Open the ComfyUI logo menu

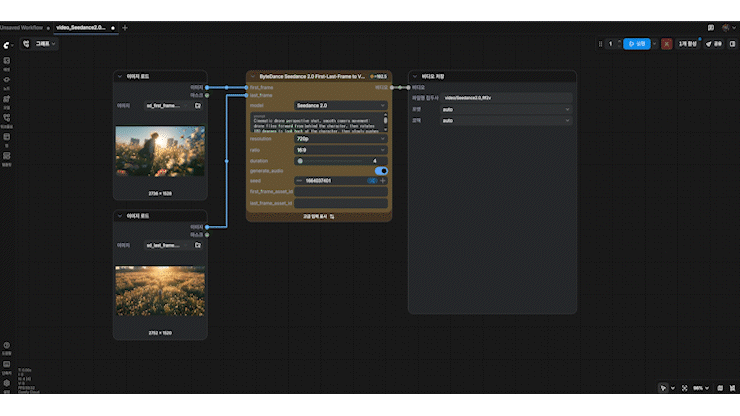pyautogui.click(x=7, y=45)
